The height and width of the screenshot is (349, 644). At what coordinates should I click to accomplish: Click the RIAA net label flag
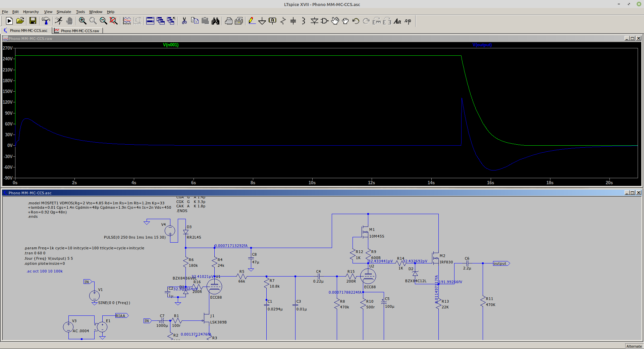coord(122,316)
